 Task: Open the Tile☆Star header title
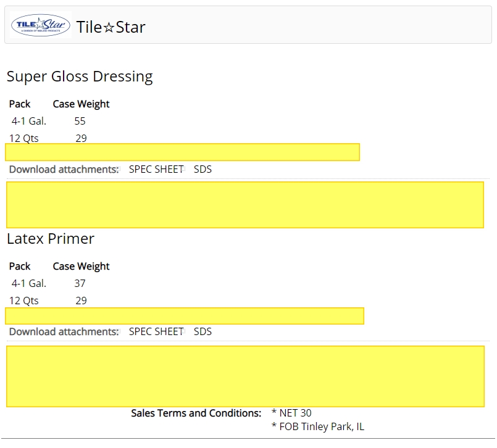(x=111, y=27)
